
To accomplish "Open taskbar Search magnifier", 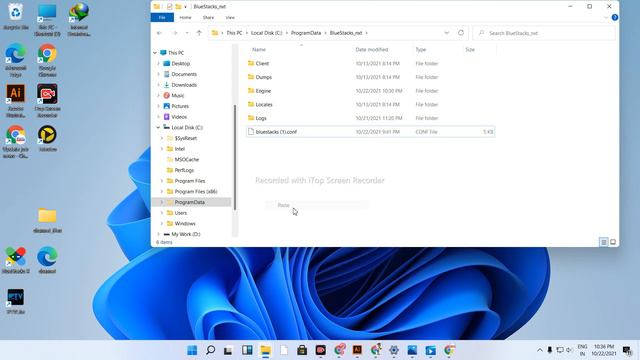I will click(x=210, y=350).
